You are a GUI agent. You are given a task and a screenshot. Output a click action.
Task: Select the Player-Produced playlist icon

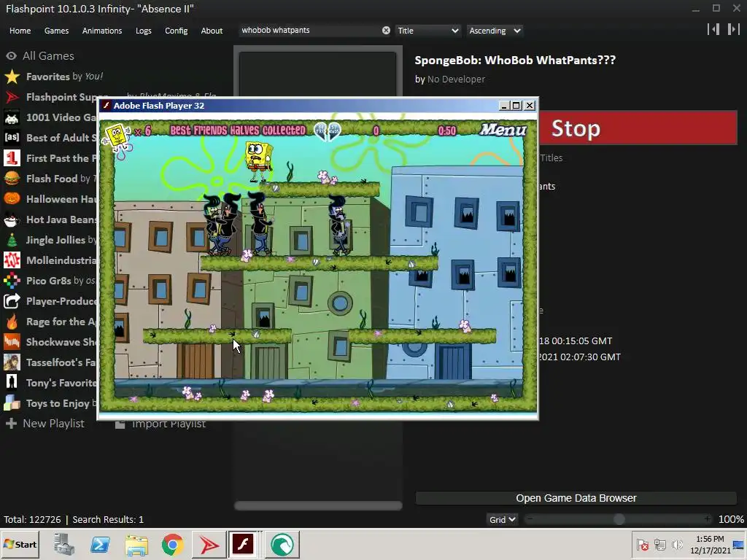point(12,301)
